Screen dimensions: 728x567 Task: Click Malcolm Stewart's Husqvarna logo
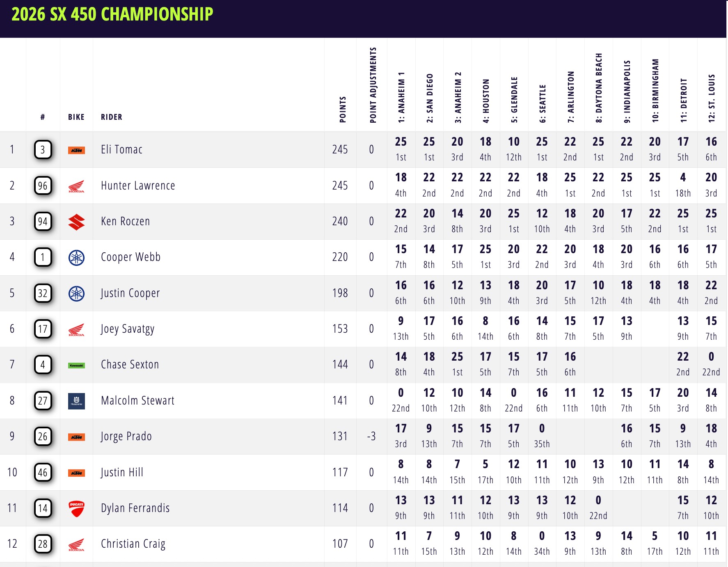(x=76, y=401)
